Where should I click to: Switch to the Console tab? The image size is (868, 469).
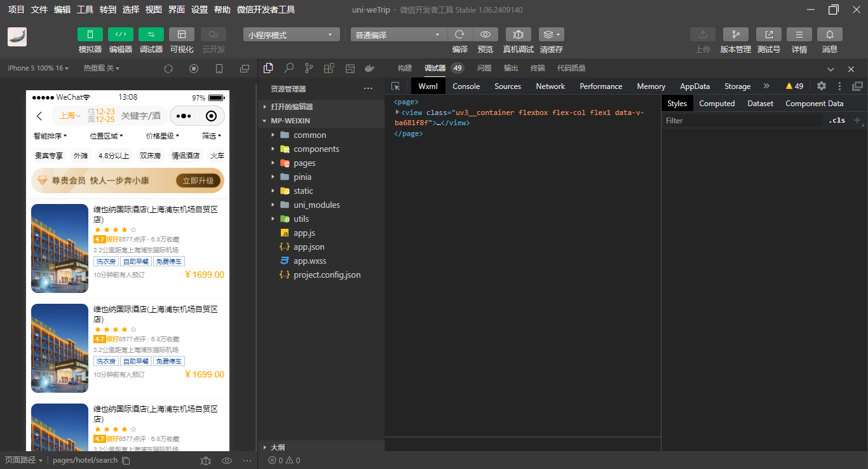[466, 86]
